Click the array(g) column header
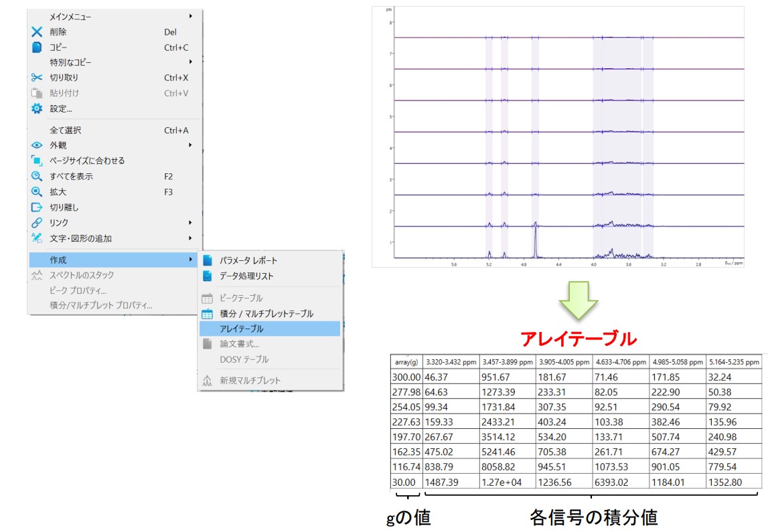This screenshot has height=532, width=768. [x=405, y=362]
